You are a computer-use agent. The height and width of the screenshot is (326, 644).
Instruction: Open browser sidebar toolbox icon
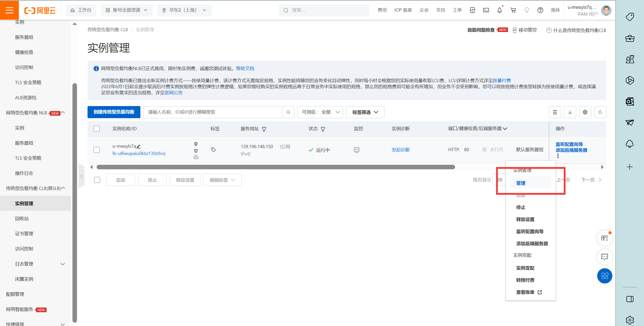(x=630, y=38)
